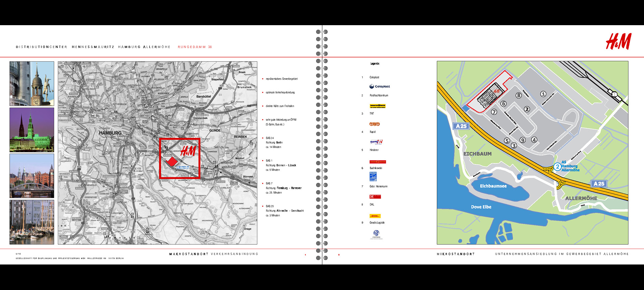Click the MIKROSTANDORT footer heading
This screenshot has height=290, width=644.
pyautogui.click(x=455, y=254)
